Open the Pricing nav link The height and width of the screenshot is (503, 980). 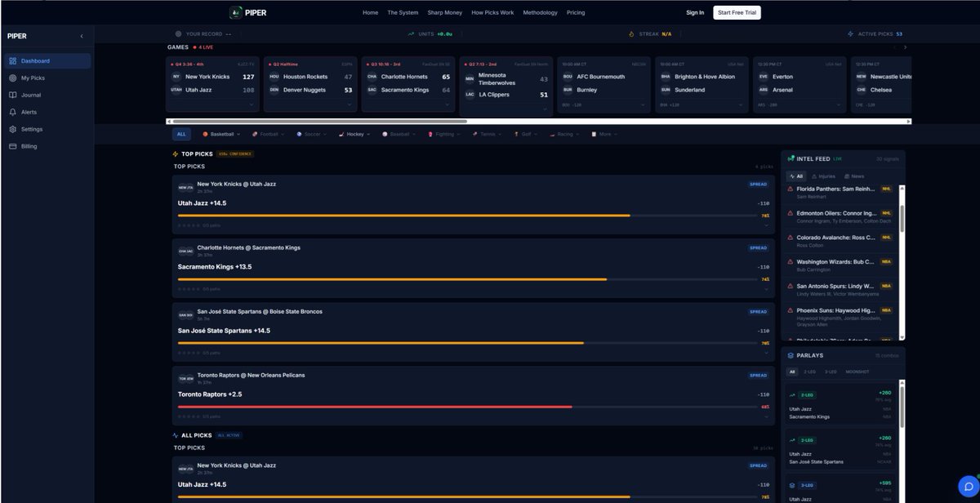[576, 12]
